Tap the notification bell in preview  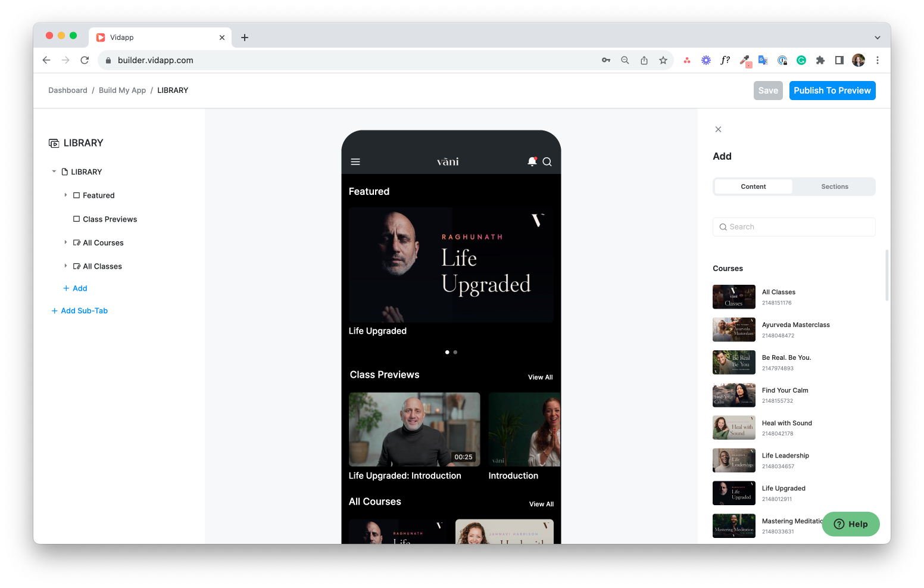click(532, 161)
